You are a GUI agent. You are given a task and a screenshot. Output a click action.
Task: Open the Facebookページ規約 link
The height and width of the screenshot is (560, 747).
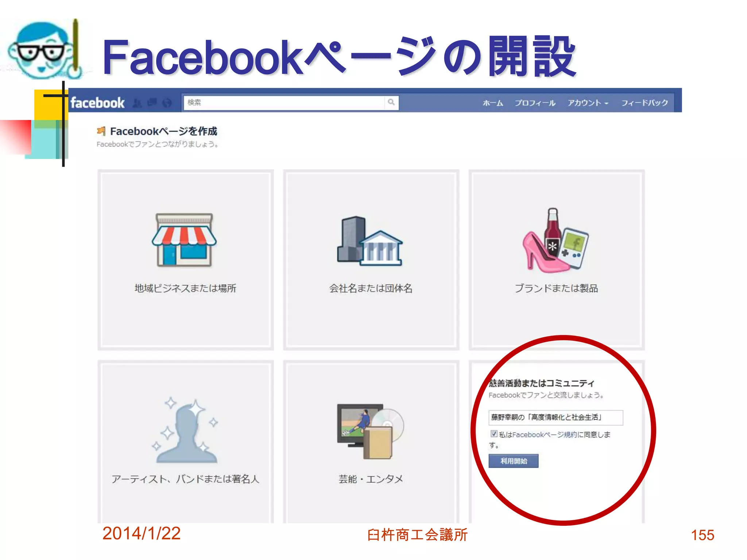(545, 435)
